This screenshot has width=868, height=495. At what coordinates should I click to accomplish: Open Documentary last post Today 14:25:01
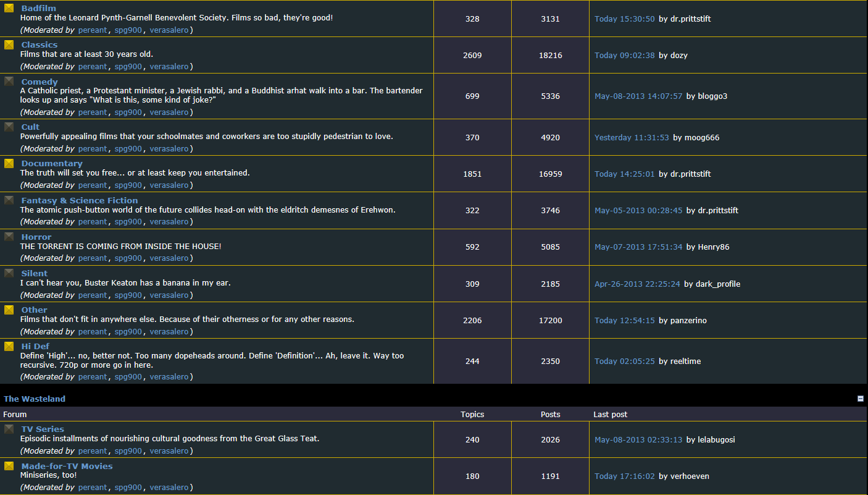[625, 174]
